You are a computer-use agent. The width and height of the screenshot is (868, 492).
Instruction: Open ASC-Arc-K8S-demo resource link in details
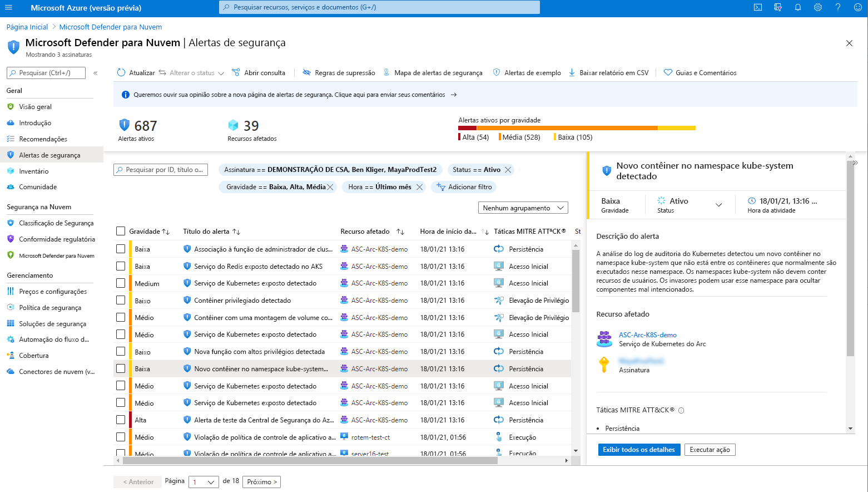648,335
